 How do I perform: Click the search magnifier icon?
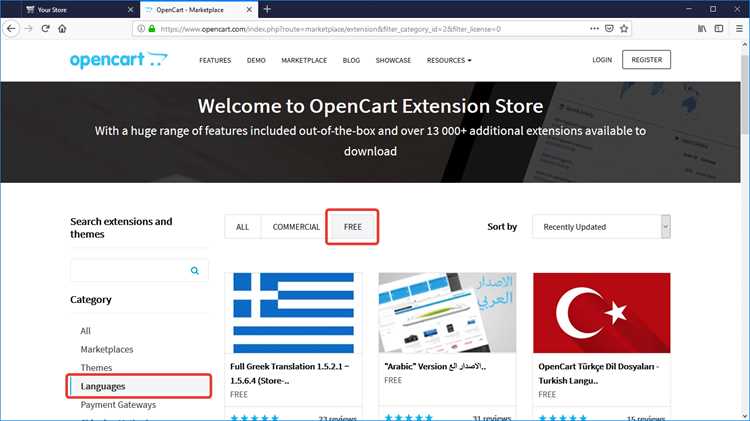coord(195,271)
